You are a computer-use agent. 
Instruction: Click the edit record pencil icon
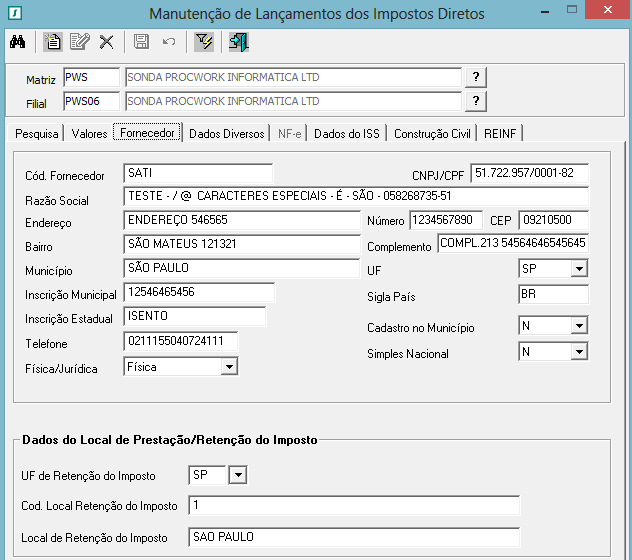79,42
